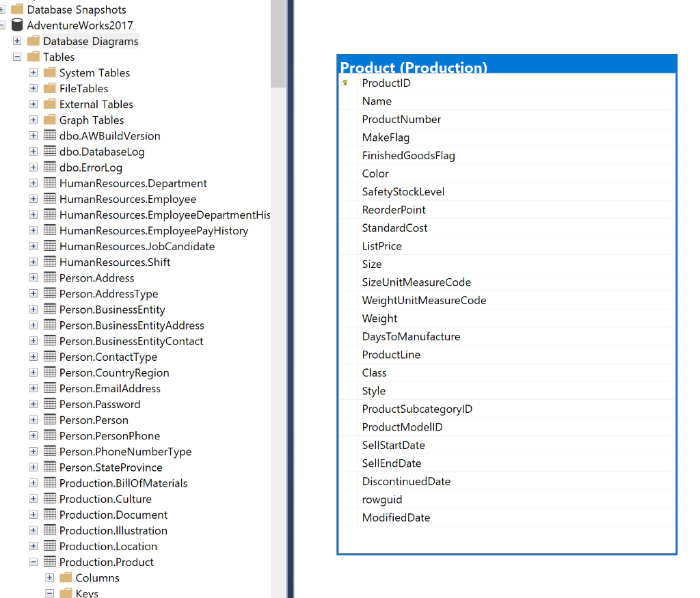Click the Graph Tables folder icon
This screenshot has width=700, height=598.
49,120
